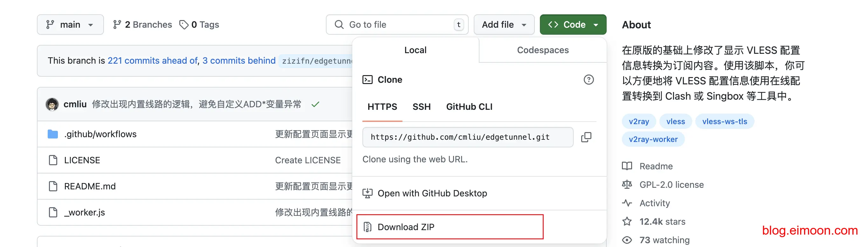Screen dimensions: 868x247
Task: Focus the Go to file search box
Action: (398, 25)
